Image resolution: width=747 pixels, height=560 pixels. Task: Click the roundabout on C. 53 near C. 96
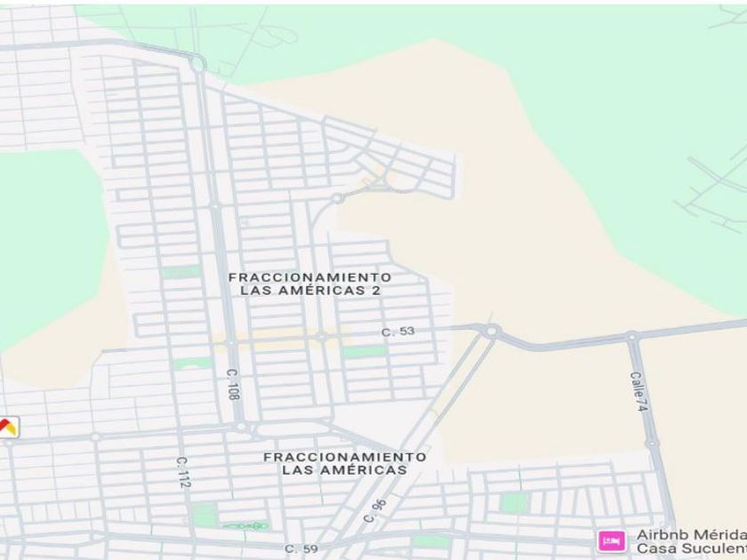click(491, 330)
